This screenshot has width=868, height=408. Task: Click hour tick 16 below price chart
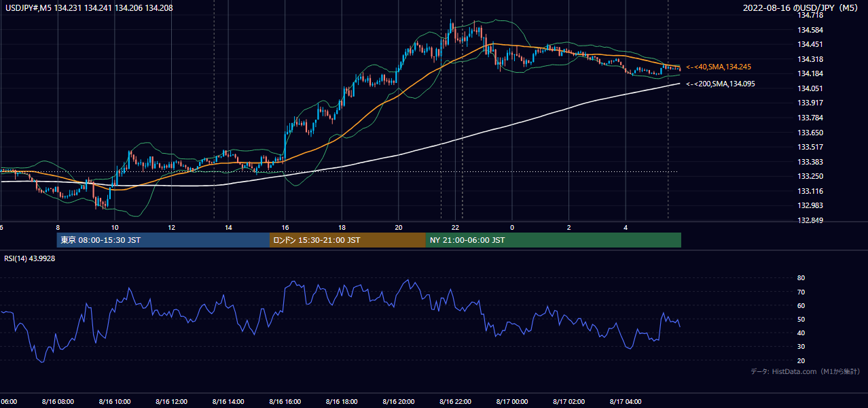tap(285, 227)
